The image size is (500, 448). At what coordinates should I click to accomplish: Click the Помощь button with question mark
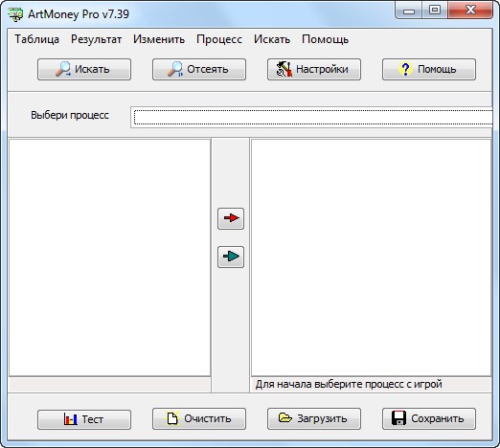[x=429, y=69]
